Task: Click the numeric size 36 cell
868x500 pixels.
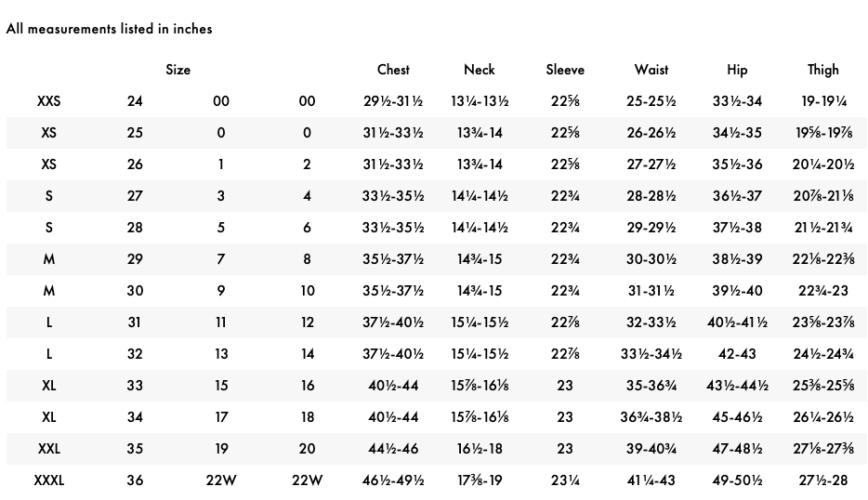Action: (x=135, y=480)
